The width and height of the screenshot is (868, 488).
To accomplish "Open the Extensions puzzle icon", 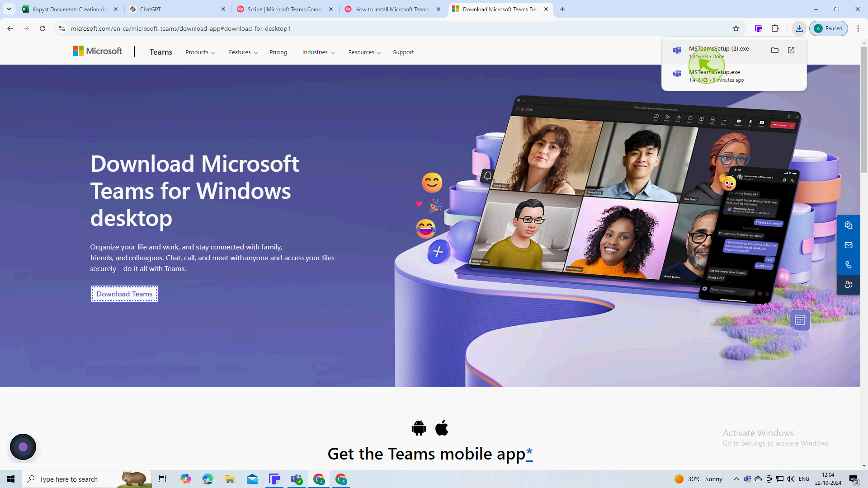I will [x=775, y=28].
